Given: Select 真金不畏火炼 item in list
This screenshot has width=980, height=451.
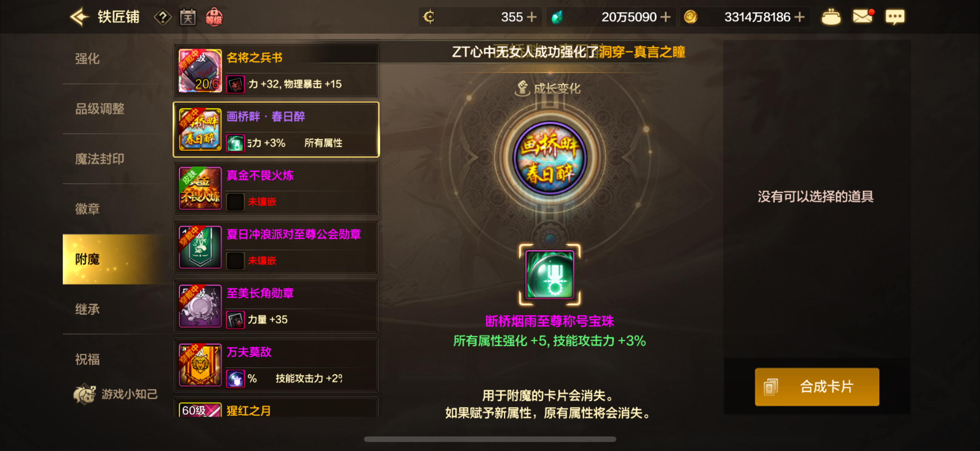Looking at the screenshot, I should point(276,188).
